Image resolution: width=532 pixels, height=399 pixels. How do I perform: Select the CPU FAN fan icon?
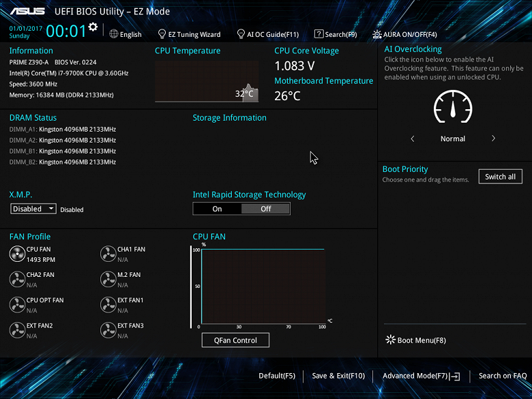tap(17, 254)
